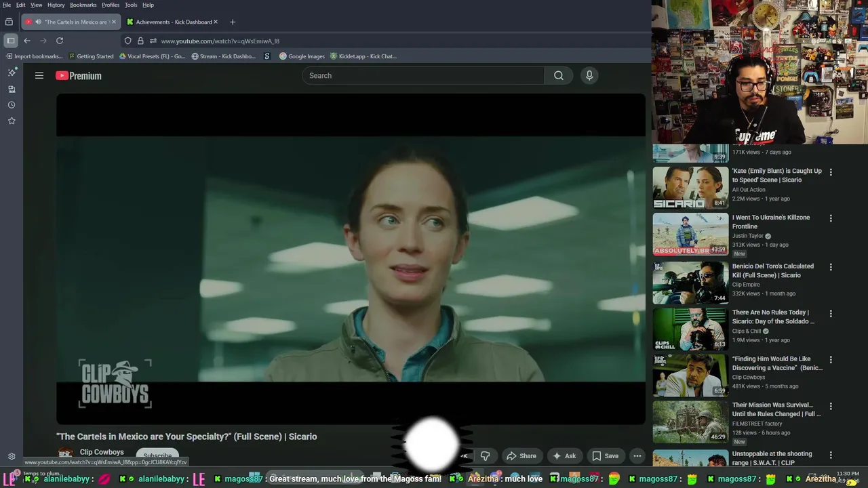The width and height of the screenshot is (868, 488).
Task: Close the YouTube Sicario tab
Action: (113, 22)
